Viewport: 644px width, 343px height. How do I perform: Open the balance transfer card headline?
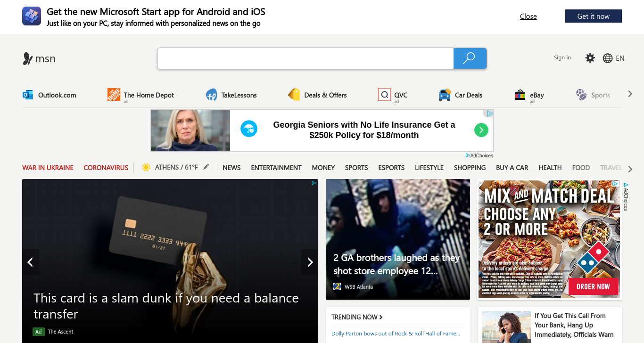tap(166, 306)
